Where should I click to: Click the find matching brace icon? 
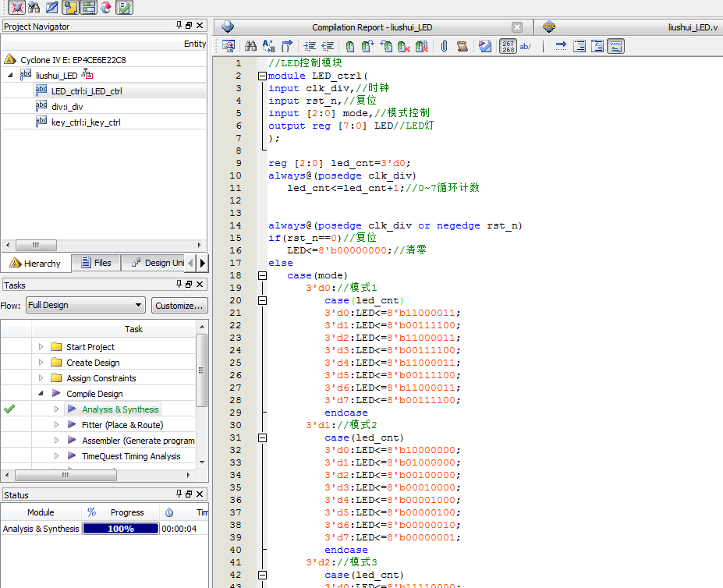pyautogui.click(x=286, y=46)
